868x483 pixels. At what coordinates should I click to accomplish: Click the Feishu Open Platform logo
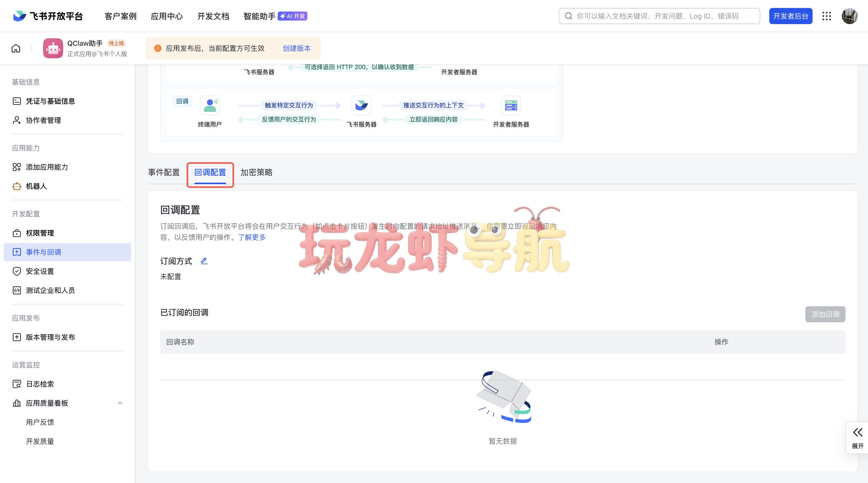tap(48, 16)
